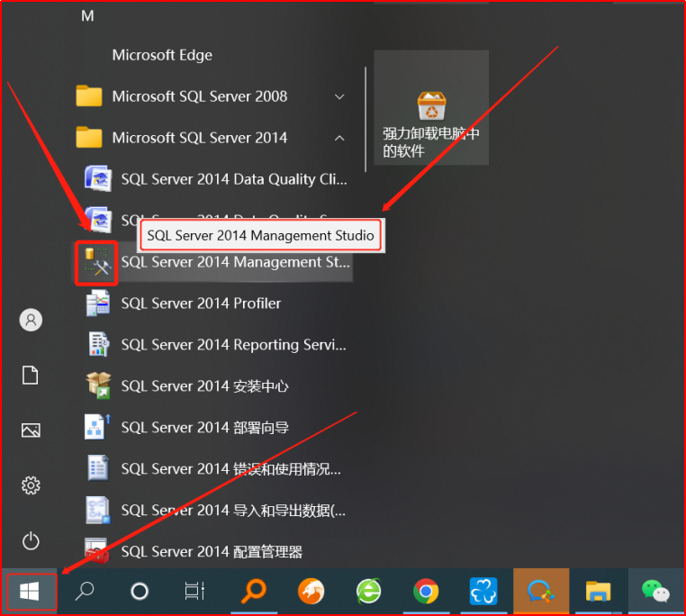Screen dimensions: 686x616
Task: Open SQL Server 2014 Data Quality Client
Action: pyautogui.click(x=233, y=179)
